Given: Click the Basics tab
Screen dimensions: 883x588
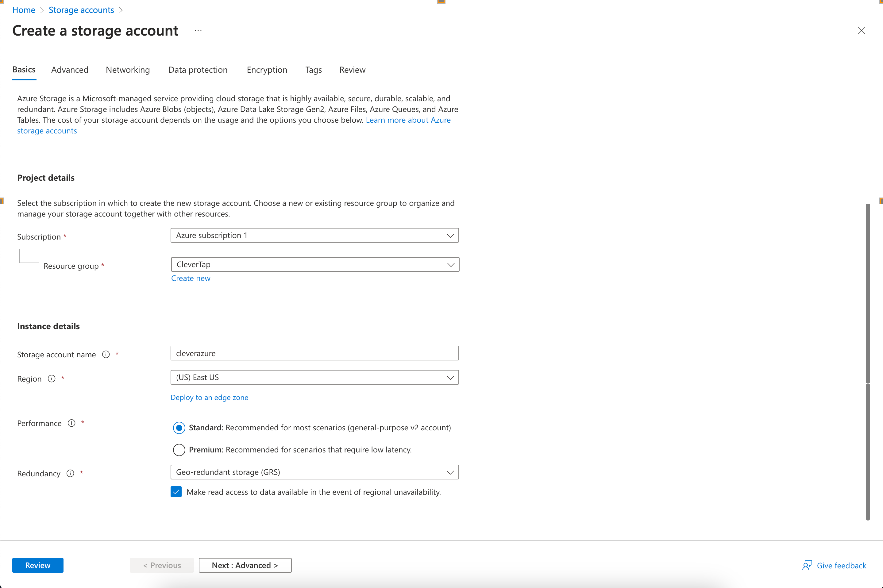Looking at the screenshot, I should (x=25, y=70).
